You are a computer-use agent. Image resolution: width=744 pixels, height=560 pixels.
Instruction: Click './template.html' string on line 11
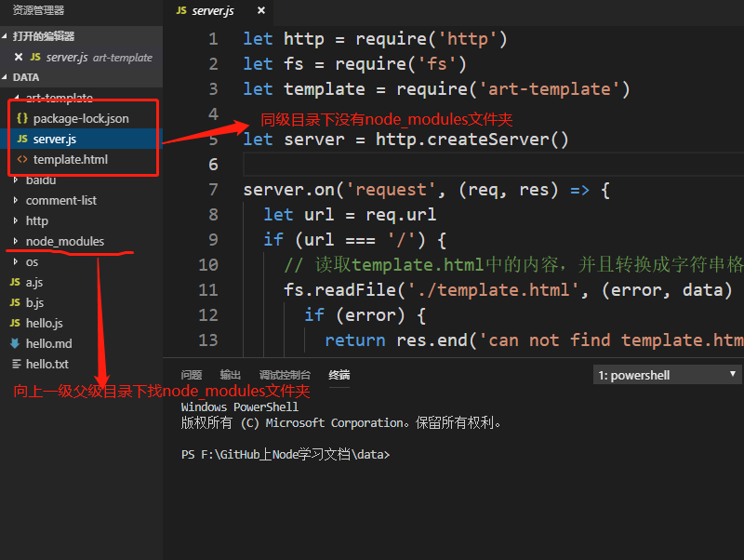(493, 290)
